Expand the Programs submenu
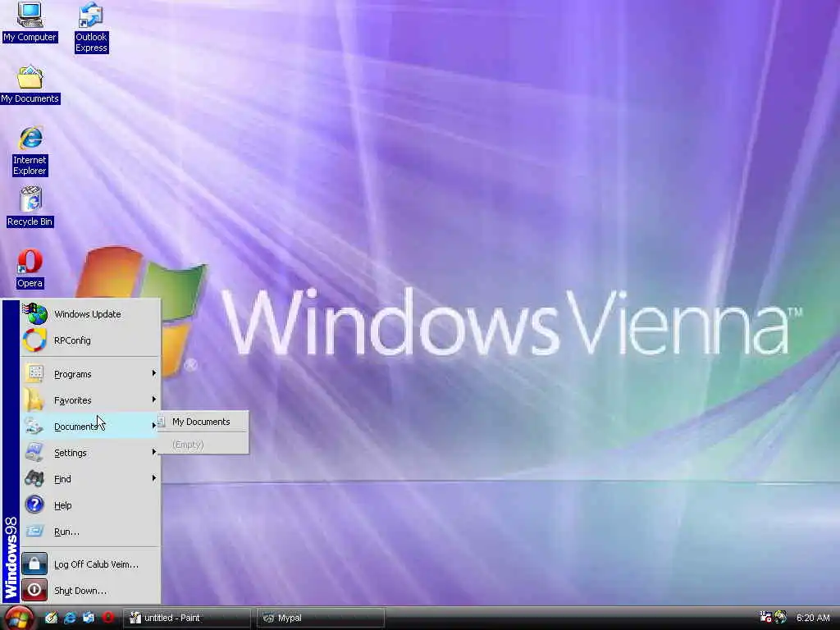 [90, 374]
